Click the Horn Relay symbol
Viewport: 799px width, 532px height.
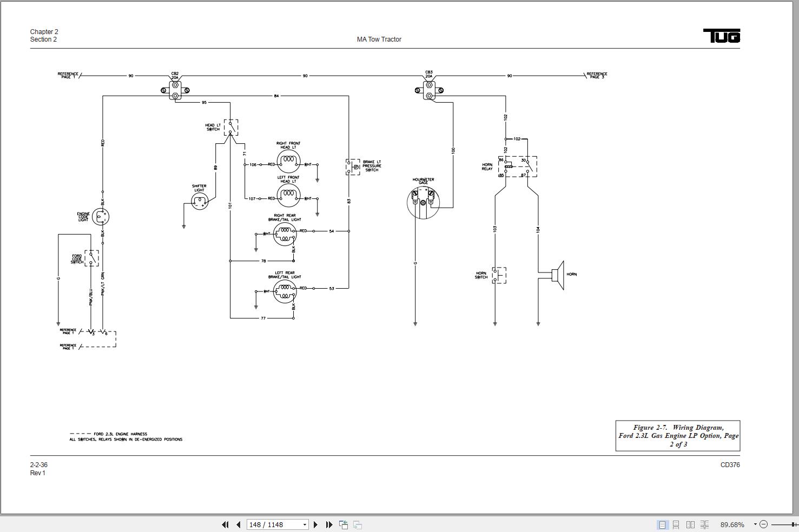(518, 167)
